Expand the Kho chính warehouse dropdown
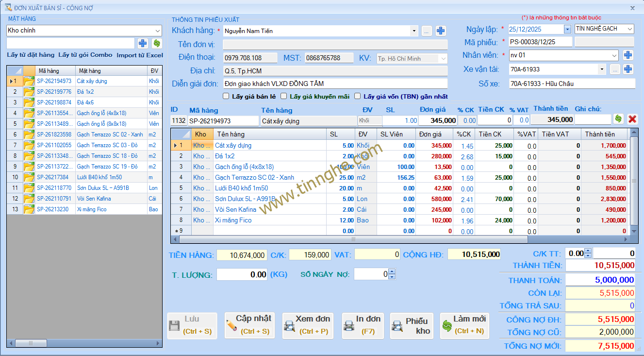Viewport: 644px width, 356px height. coord(158,31)
